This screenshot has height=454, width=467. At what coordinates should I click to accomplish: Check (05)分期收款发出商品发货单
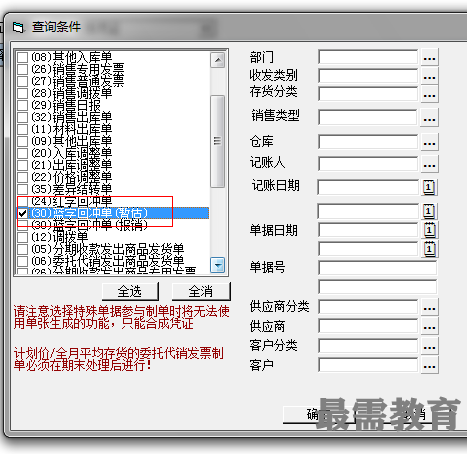click(x=22, y=249)
